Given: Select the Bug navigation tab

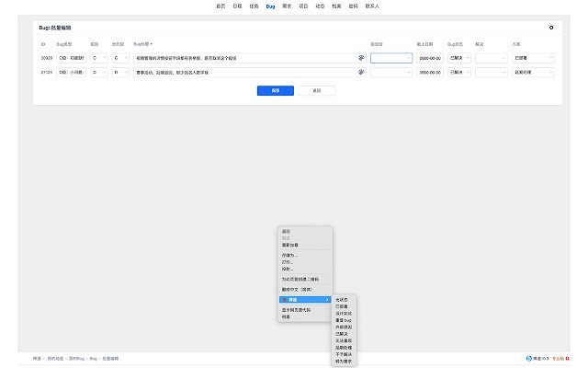Looking at the screenshot, I should pyautogui.click(x=270, y=6).
